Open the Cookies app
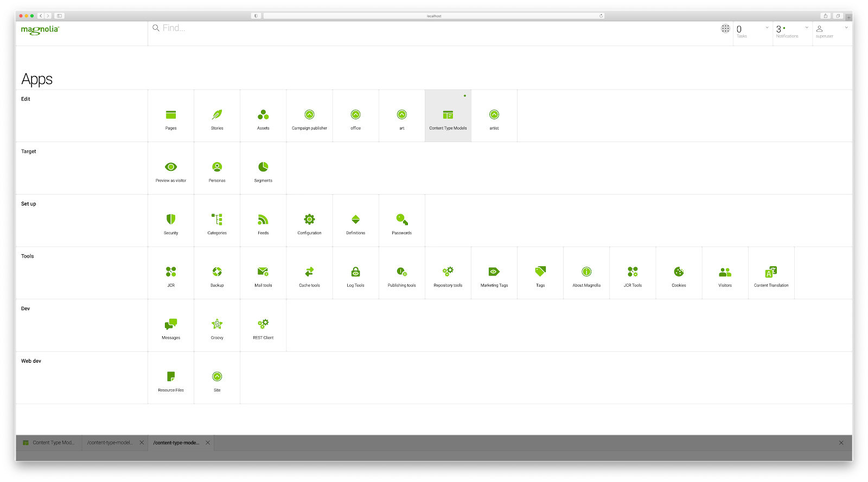Viewport: 868px width, 482px height. coord(679,273)
